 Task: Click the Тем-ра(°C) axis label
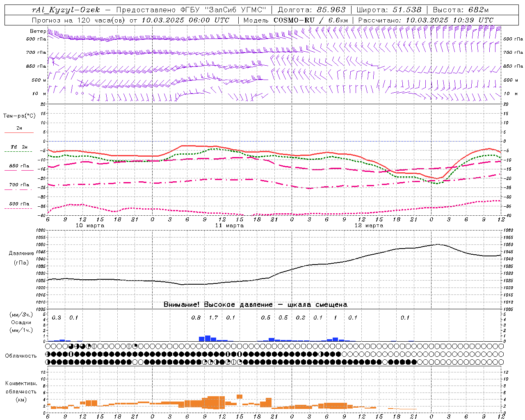tap(19, 116)
